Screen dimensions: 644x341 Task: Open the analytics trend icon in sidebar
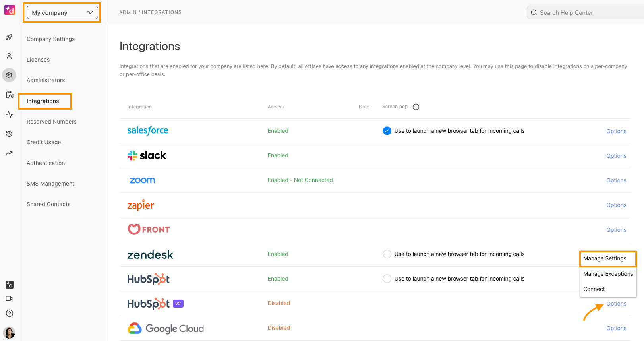[9, 153]
